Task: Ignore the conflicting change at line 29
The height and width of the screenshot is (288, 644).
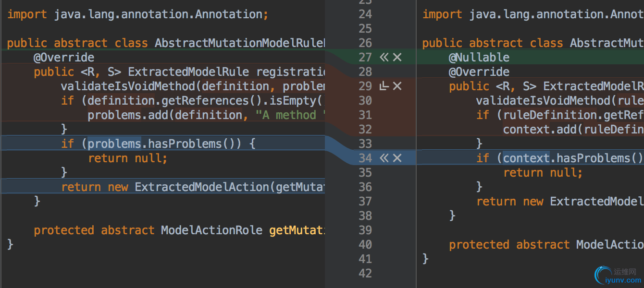Action: pos(397,86)
